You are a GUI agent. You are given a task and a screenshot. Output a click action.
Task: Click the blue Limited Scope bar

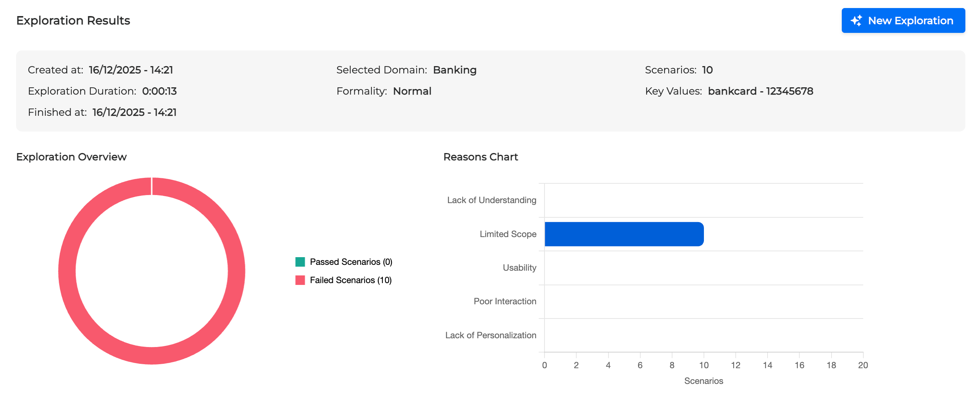point(624,234)
